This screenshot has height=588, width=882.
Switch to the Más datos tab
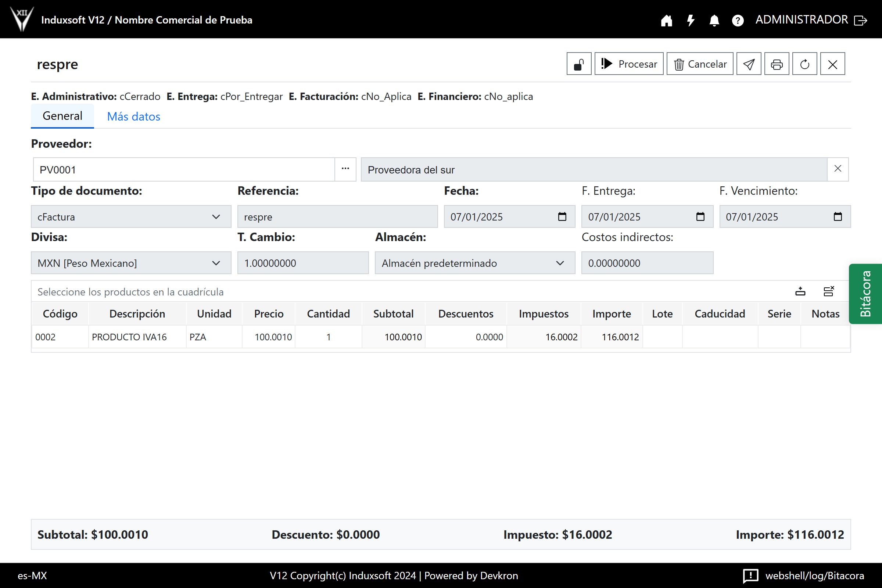coord(133,116)
